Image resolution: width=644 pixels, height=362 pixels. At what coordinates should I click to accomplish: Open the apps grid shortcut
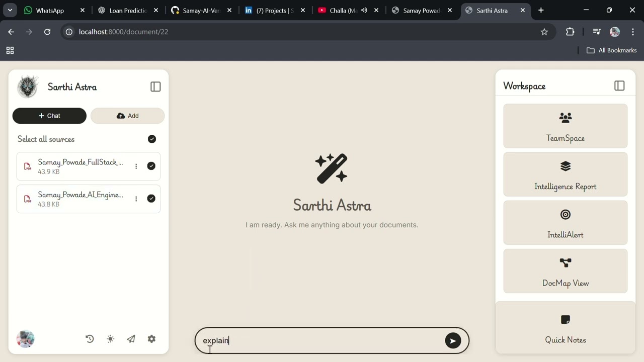(x=10, y=50)
